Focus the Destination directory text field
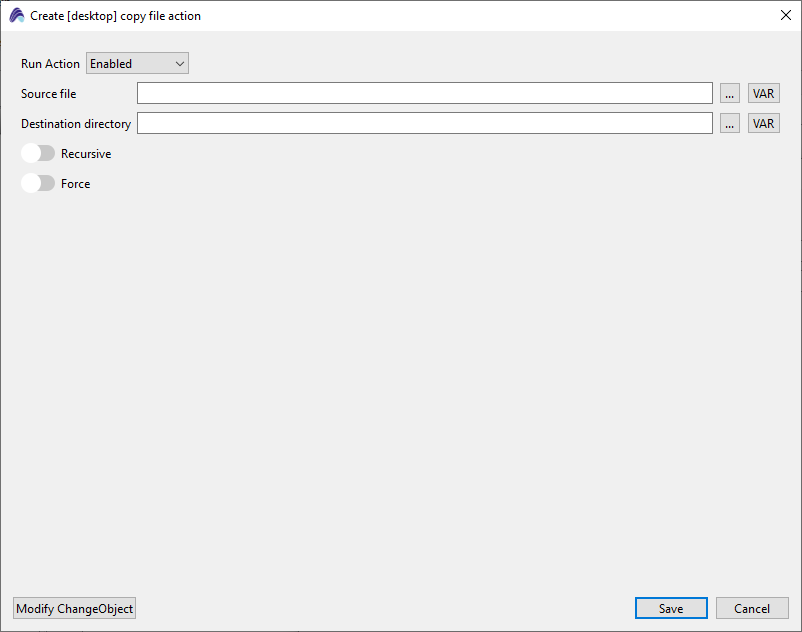Image resolution: width=802 pixels, height=632 pixels. (x=424, y=124)
